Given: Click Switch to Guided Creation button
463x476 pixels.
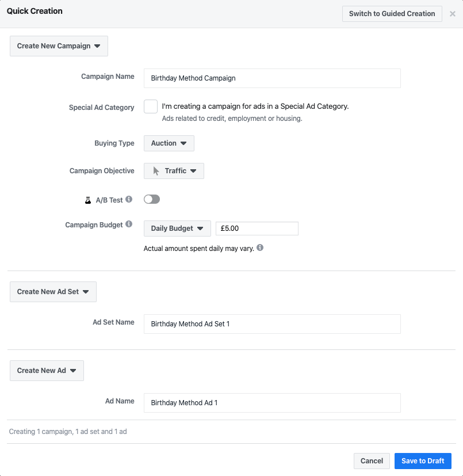Looking at the screenshot, I should (x=392, y=14).
